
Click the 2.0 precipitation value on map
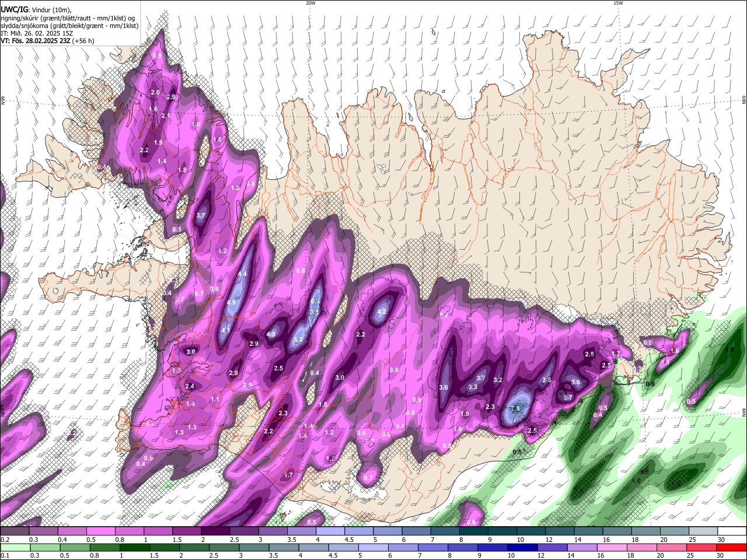click(x=155, y=92)
